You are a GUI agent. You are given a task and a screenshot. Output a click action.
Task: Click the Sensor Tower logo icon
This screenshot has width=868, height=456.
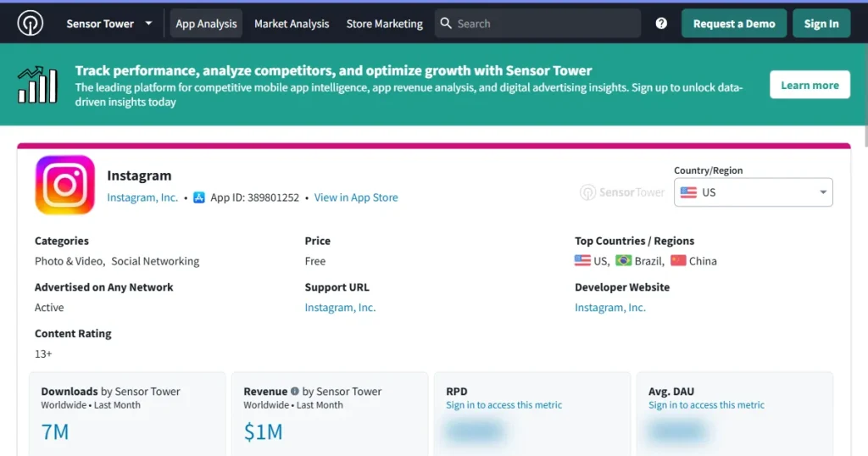(30, 23)
